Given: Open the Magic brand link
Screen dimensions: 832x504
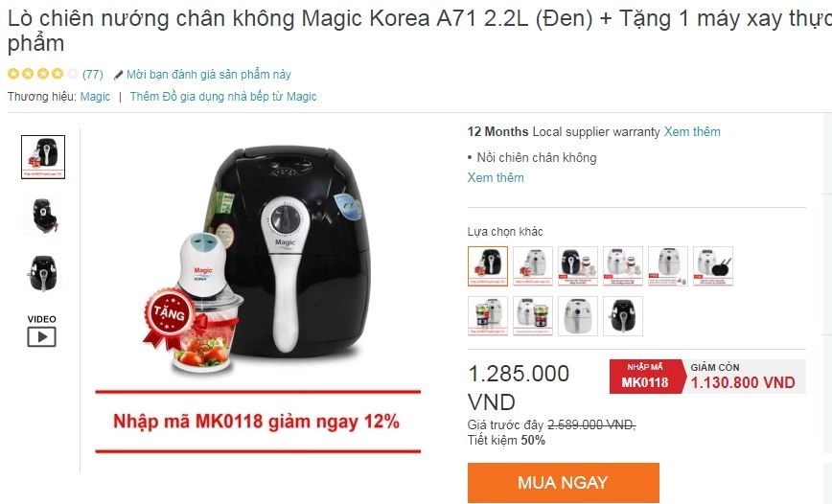Looking at the screenshot, I should (95, 97).
